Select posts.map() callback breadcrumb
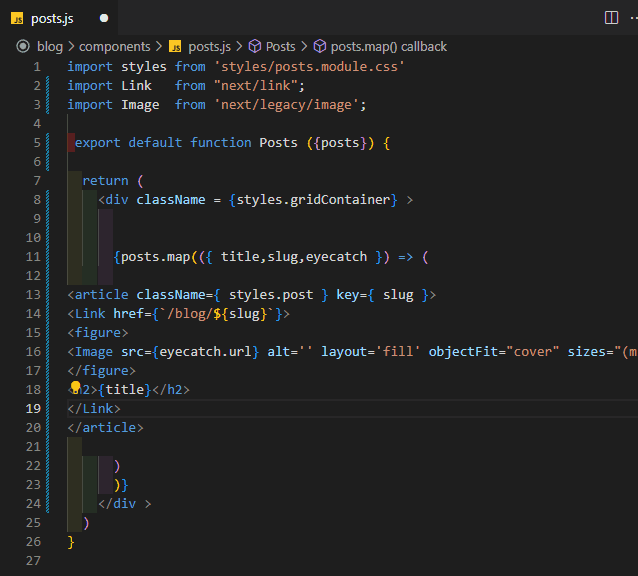 pos(389,47)
